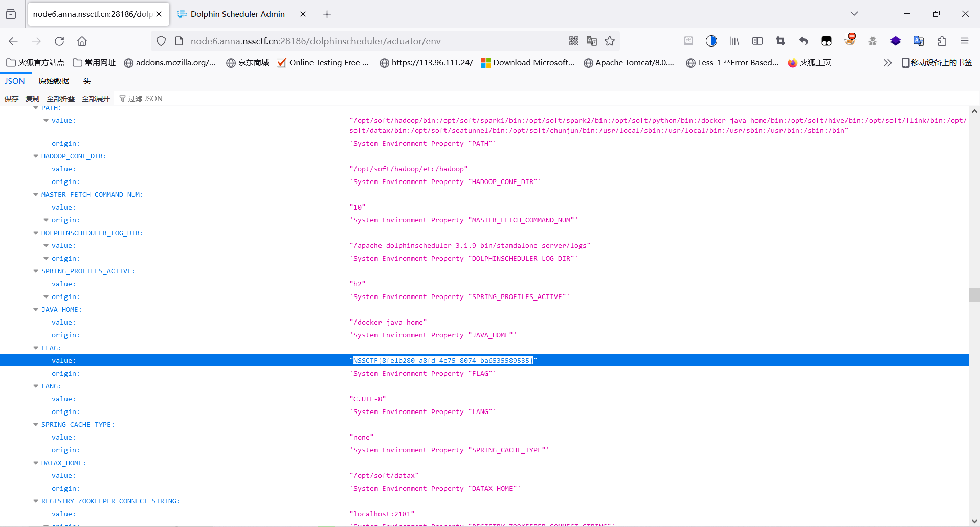Click 全部展开 to expand all nodes
Viewport: 980px width, 527px height.
click(x=96, y=99)
